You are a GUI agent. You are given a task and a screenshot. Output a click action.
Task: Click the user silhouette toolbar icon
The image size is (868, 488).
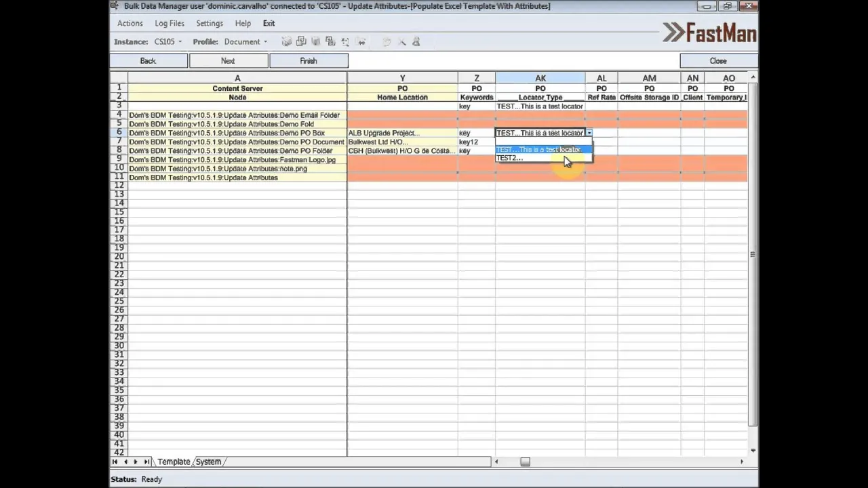click(x=416, y=41)
